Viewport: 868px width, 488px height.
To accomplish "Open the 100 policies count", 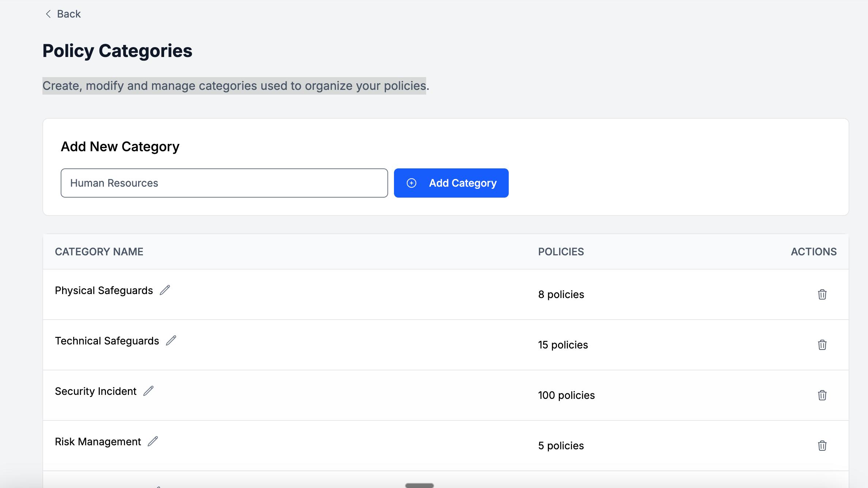I will coord(566,395).
